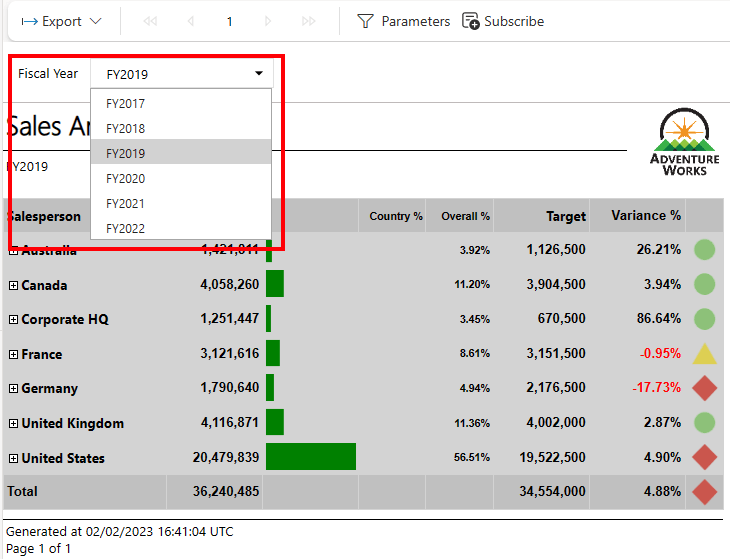The image size is (730, 559).
Task: Click the United States green sales bar
Action: pyautogui.click(x=311, y=457)
